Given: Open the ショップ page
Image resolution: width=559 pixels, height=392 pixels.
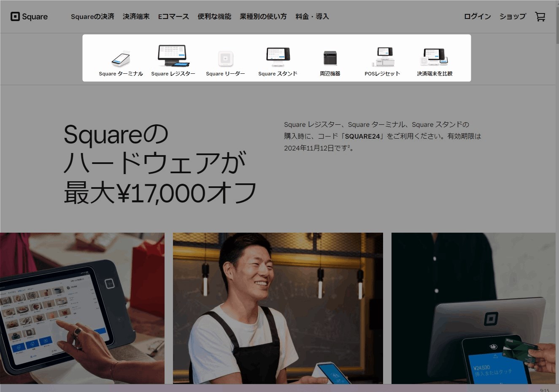Looking at the screenshot, I should pos(513,16).
